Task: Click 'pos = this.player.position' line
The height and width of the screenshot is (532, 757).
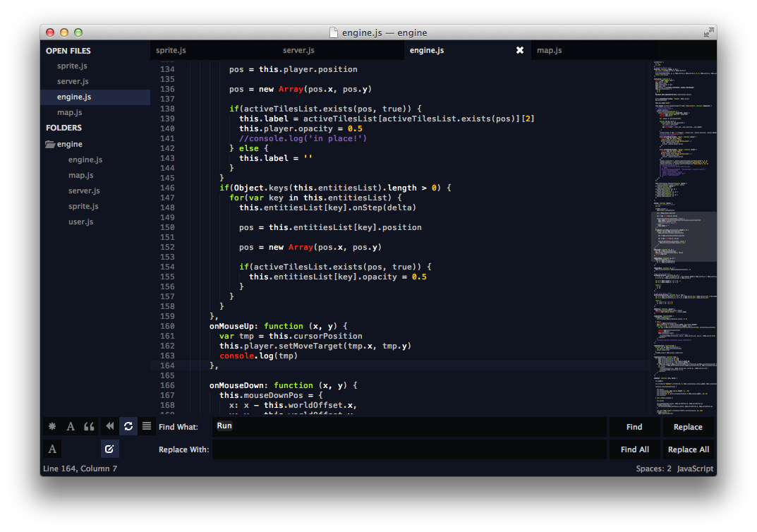Action: point(293,70)
